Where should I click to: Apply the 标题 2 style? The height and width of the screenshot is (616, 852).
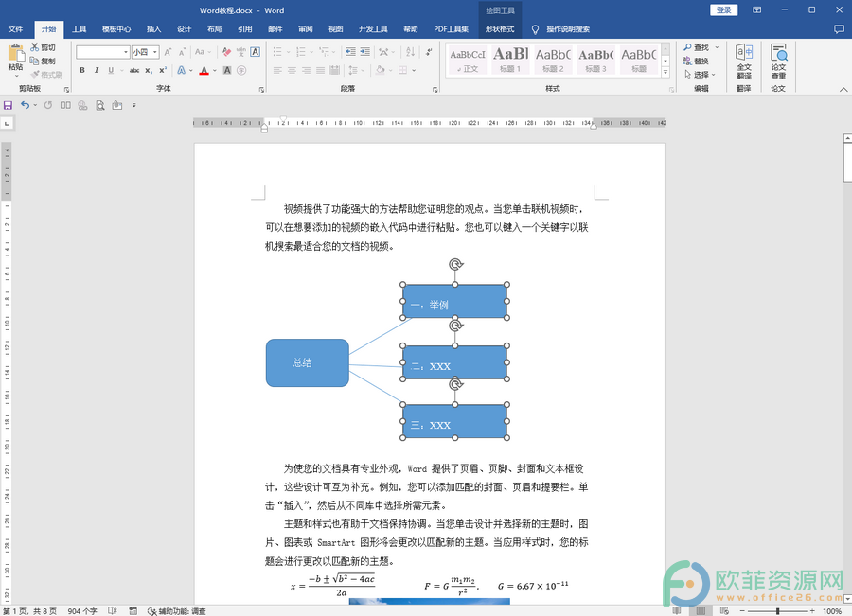tap(553, 60)
